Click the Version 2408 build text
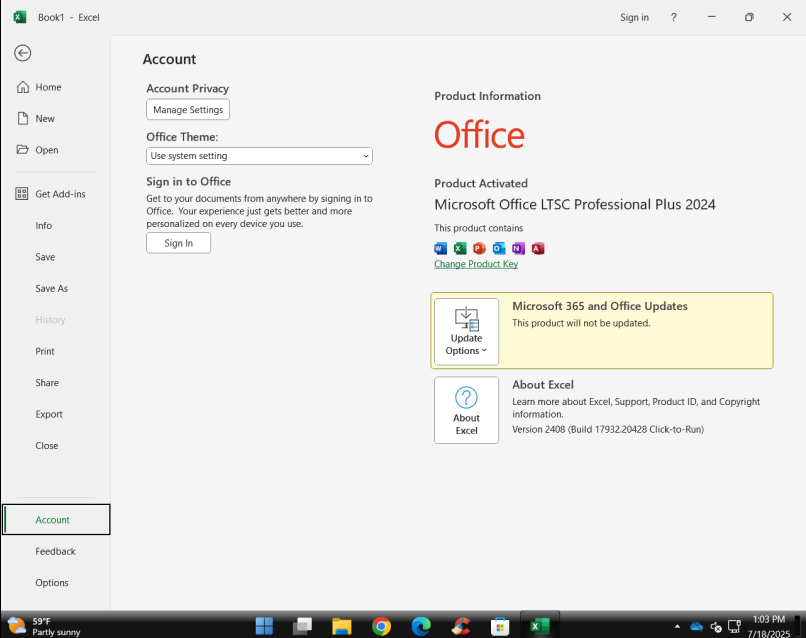Screen dimensions: 806x638 point(608,429)
